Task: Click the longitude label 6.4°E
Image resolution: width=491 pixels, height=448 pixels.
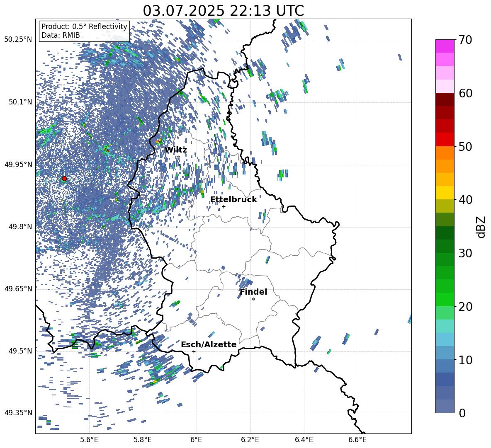Action: tap(304, 440)
